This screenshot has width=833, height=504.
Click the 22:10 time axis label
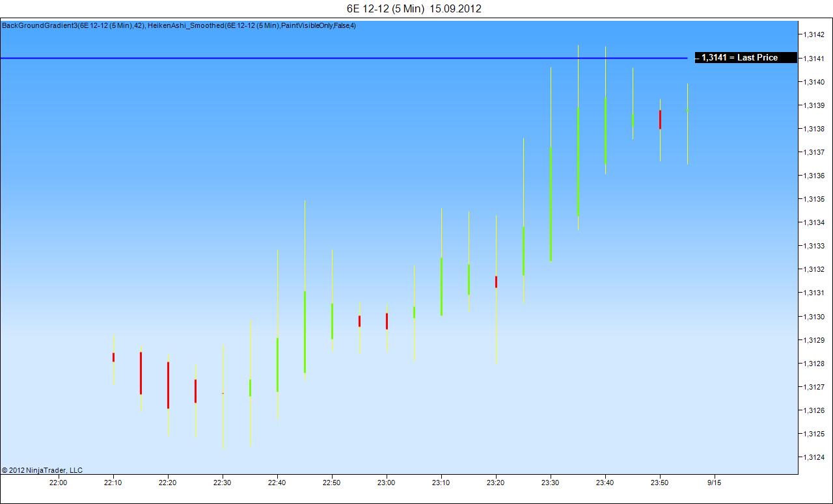[113, 483]
